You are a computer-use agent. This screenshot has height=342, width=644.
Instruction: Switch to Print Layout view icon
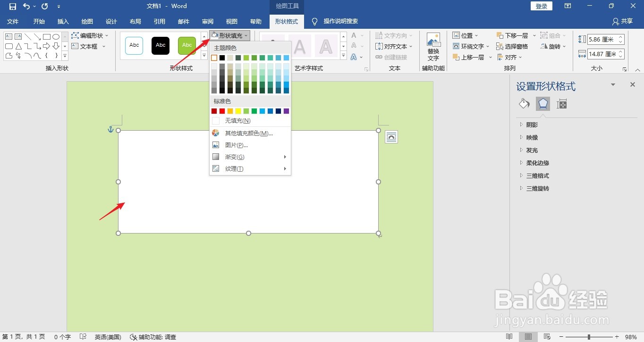(x=528, y=337)
